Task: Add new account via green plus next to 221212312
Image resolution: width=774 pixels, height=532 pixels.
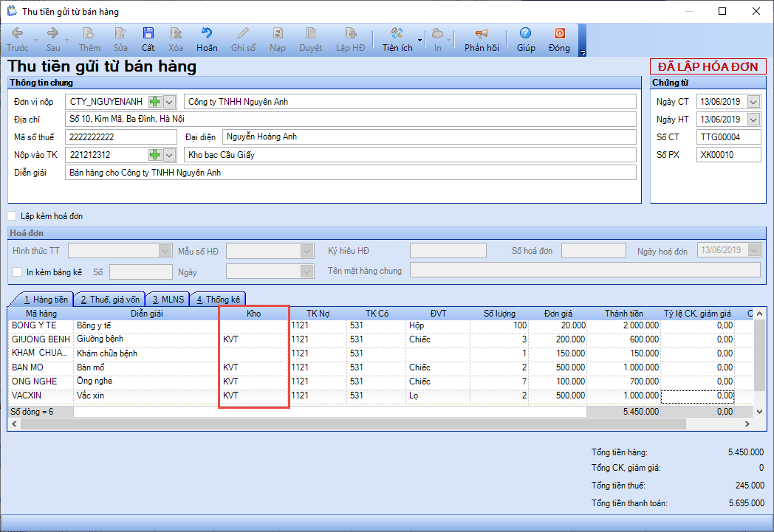Action: [x=155, y=155]
